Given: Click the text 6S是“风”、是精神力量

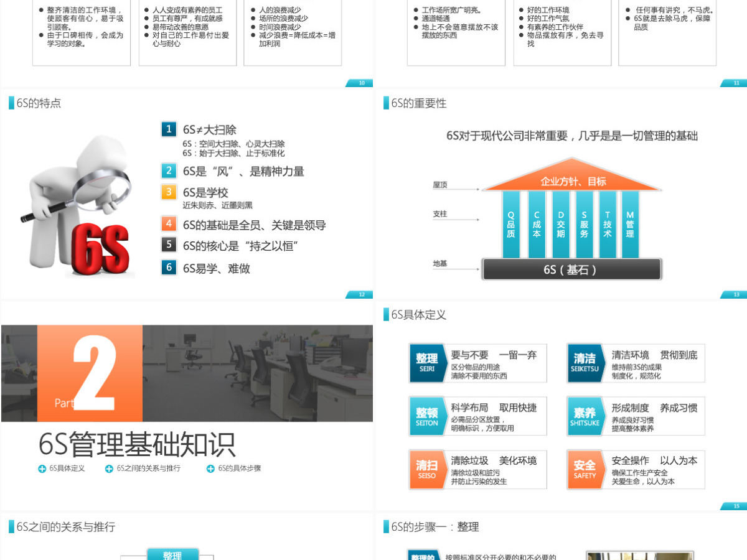Looking at the screenshot, I should point(243,171).
